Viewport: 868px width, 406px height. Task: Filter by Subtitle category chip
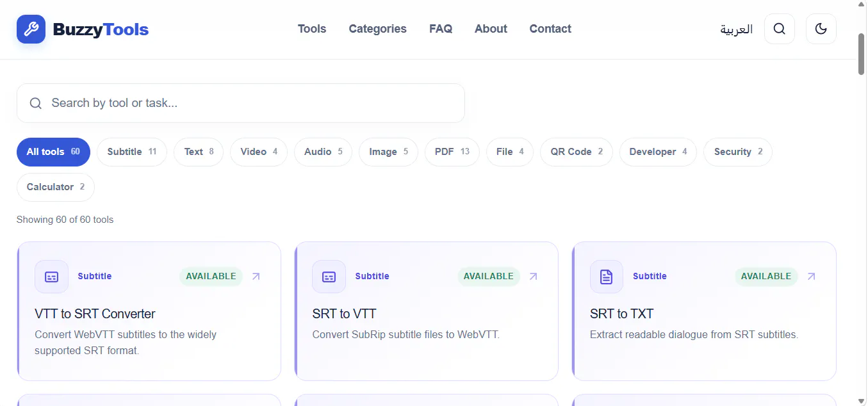click(132, 152)
